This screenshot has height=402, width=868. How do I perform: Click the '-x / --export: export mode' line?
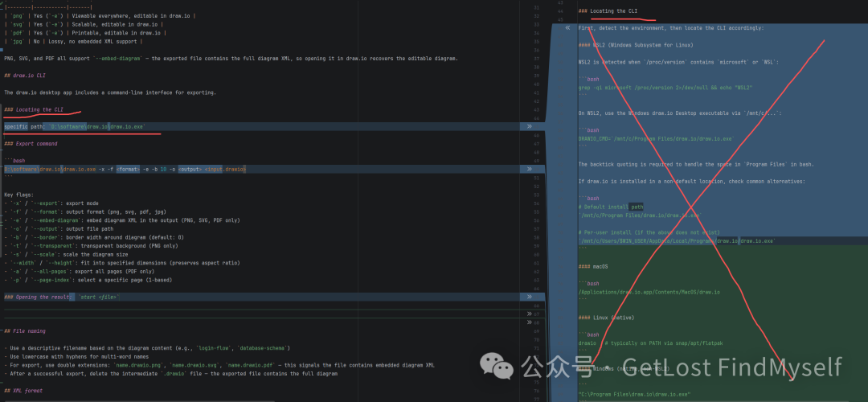51,203
